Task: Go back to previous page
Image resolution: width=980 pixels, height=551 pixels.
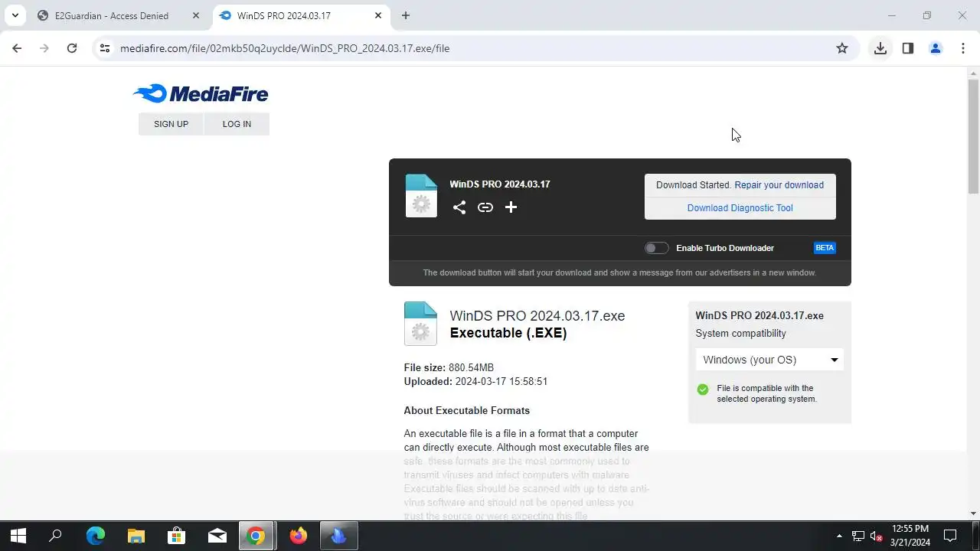Action: (17, 48)
